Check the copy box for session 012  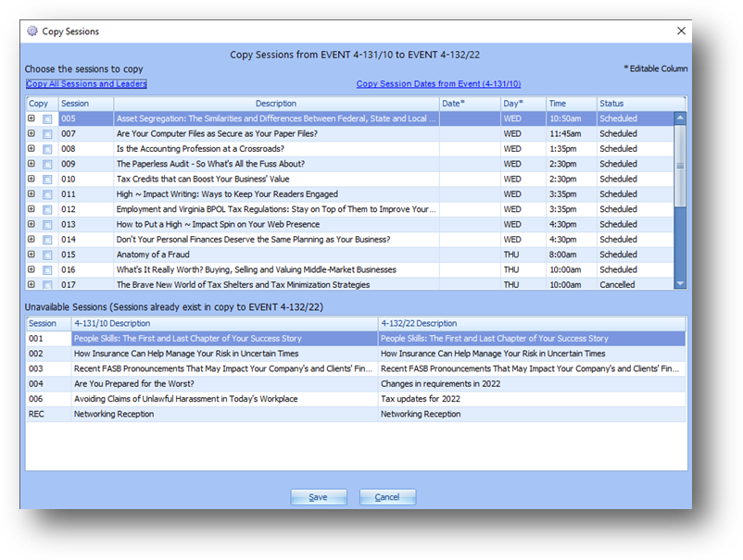[47, 210]
